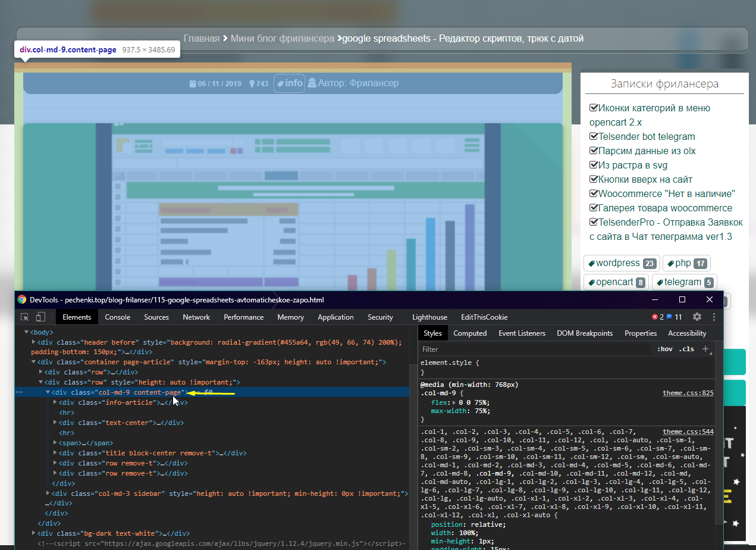Click the lightbulb views icon beside 743
The height and width of the screenshot is (550, 756).
[252, 84]
